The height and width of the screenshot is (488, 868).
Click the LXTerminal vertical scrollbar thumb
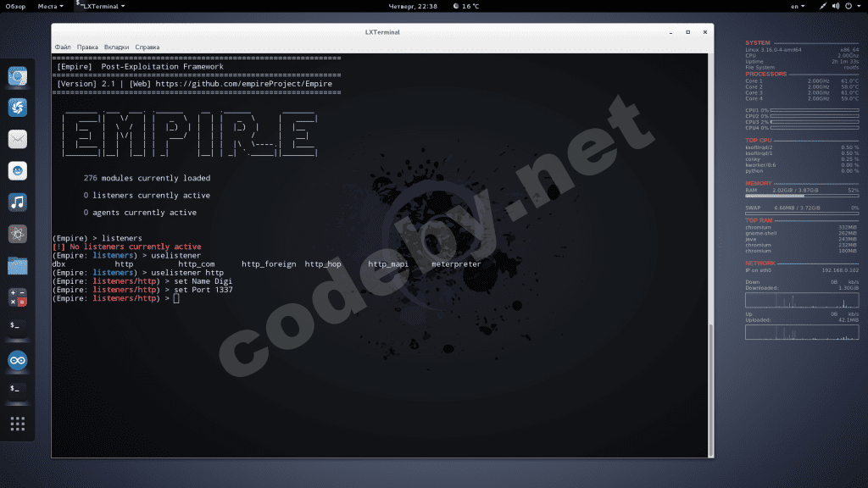(711, 390)
